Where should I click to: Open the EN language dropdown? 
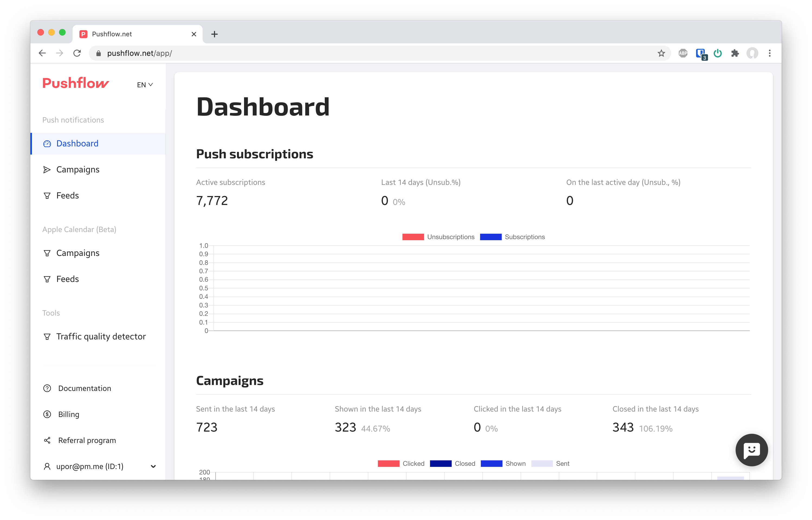click(x=145, y=85)
